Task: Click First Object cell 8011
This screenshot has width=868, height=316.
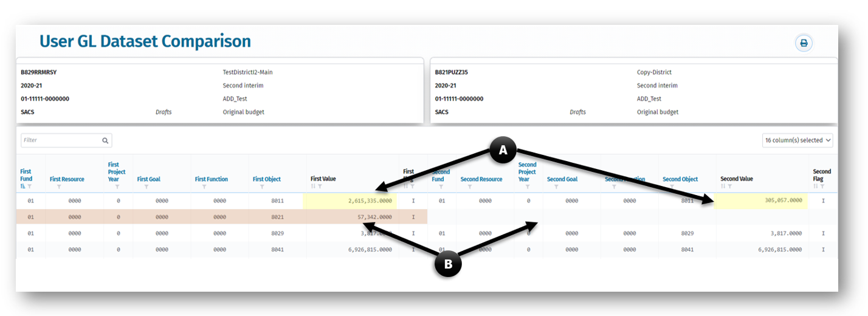Action: pyautogui.click(x=277, y=200)
